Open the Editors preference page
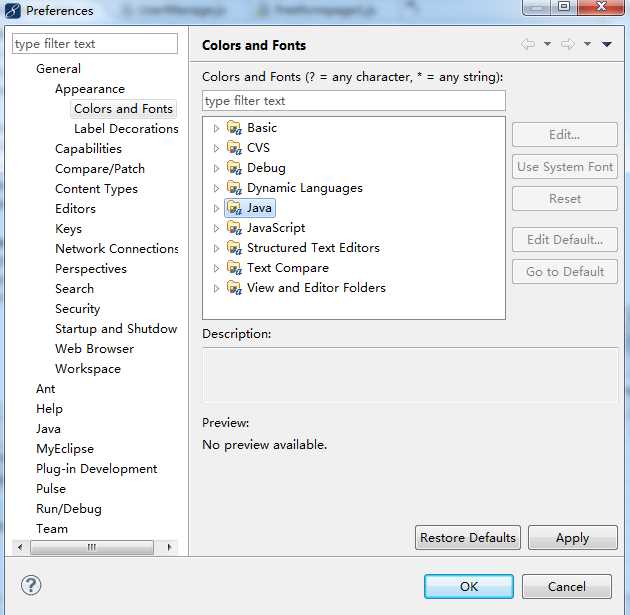The height and width of the screenshot is (615, 630). pyautogui.click(x=76, y=209)
